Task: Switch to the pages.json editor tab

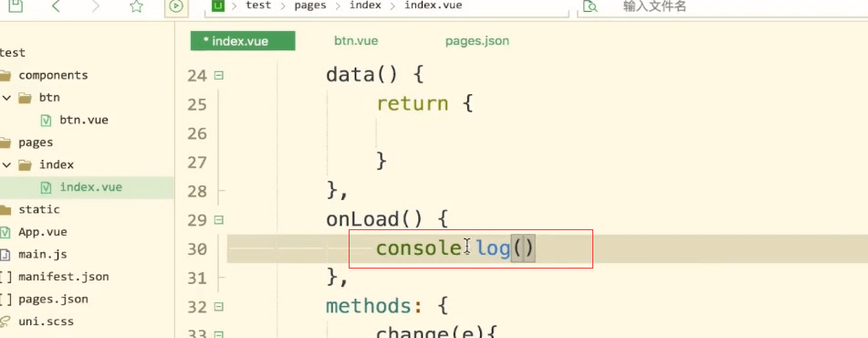Action: 477,41
